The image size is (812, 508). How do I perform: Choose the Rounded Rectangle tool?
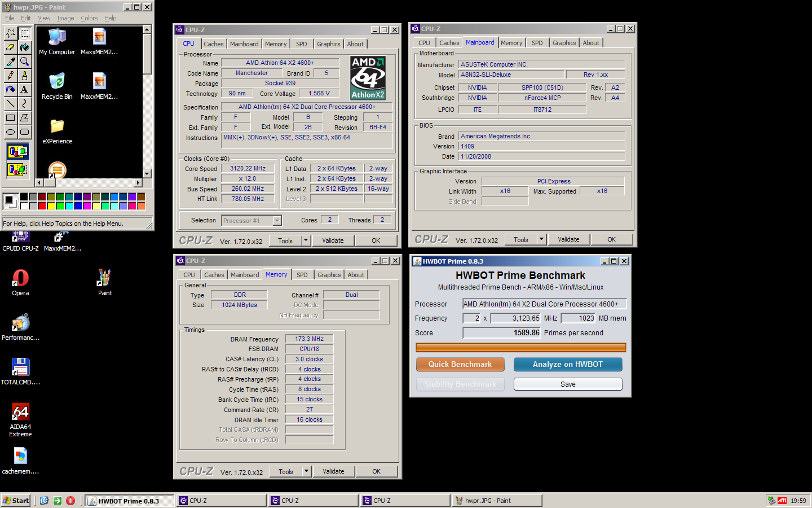coord(25,132)
